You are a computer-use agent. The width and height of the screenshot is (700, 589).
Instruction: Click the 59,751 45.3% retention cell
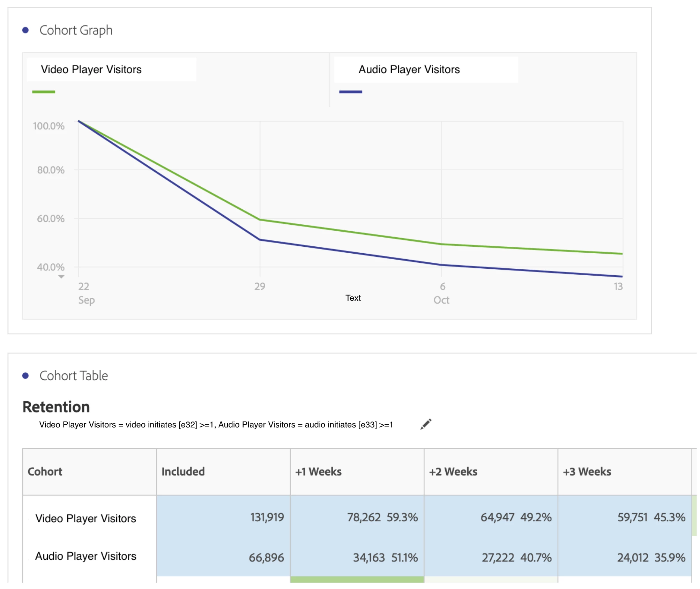point(651,517)
